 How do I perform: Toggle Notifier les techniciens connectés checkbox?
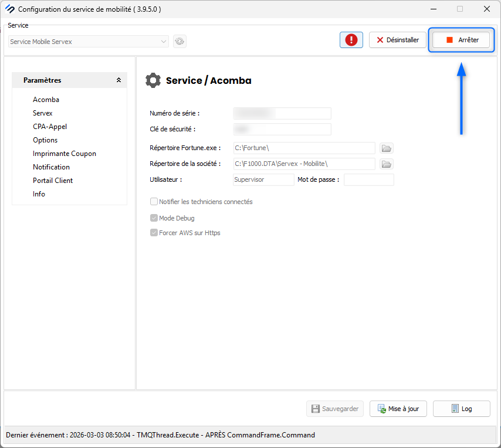[x=154, y=202]
